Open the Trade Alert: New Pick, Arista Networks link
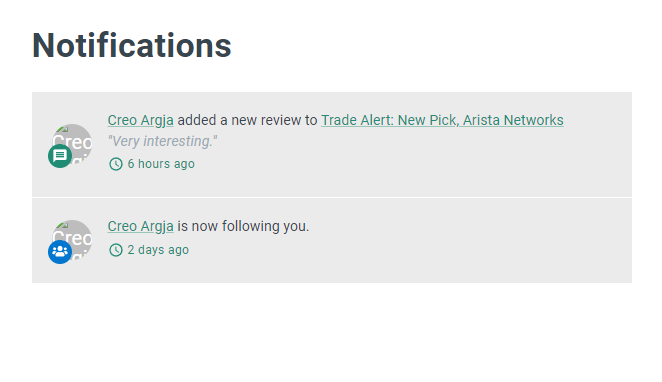The height and width of the screenshot is (382, 662). [x=442, y=120]
